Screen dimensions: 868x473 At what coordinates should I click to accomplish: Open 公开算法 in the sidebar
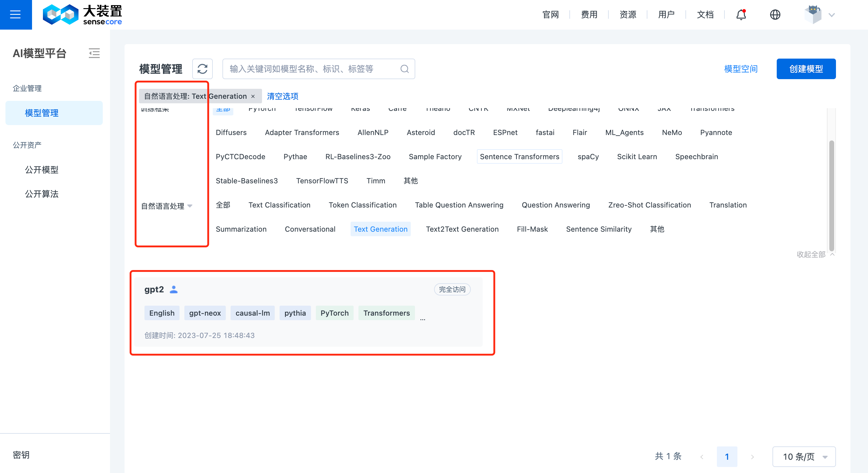point(42,194)
